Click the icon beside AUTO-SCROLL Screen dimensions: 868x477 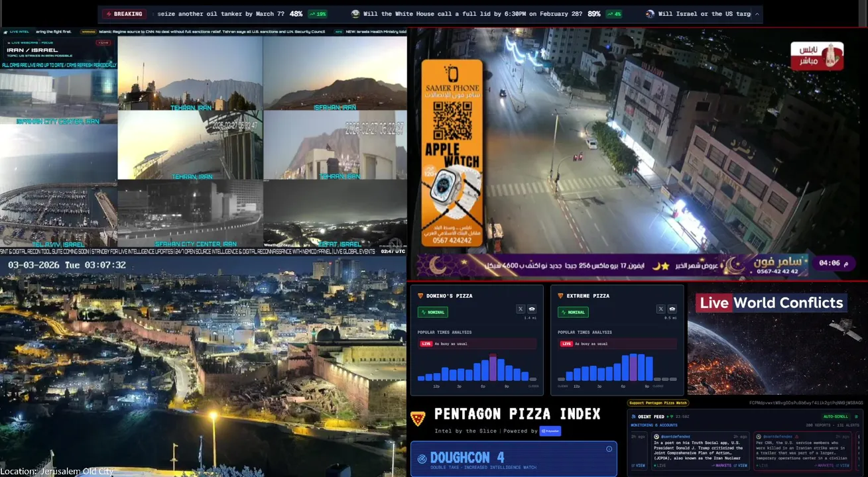pyautogui.click(x=855, y=417)
